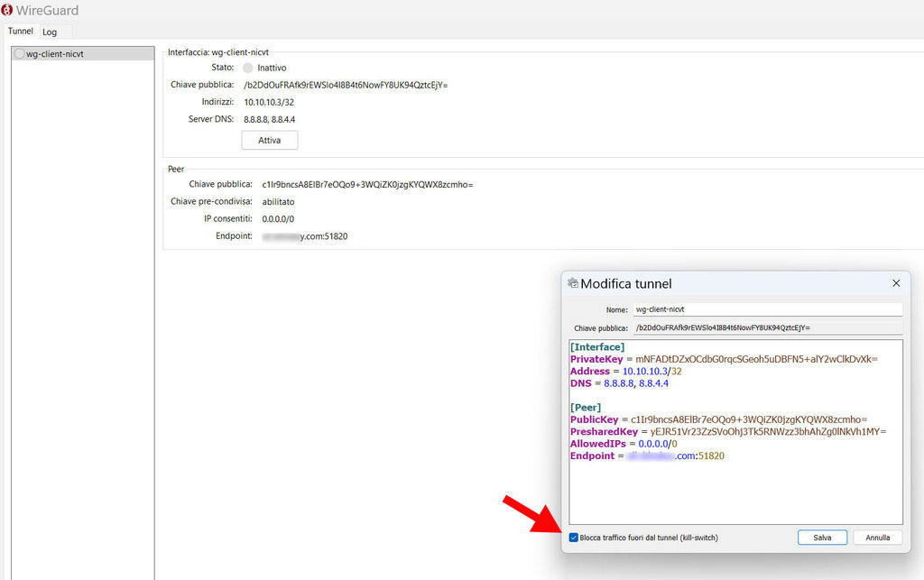Screen dimensions: 924x580
Task: Click the Salva button
Action: pos(822,538)
